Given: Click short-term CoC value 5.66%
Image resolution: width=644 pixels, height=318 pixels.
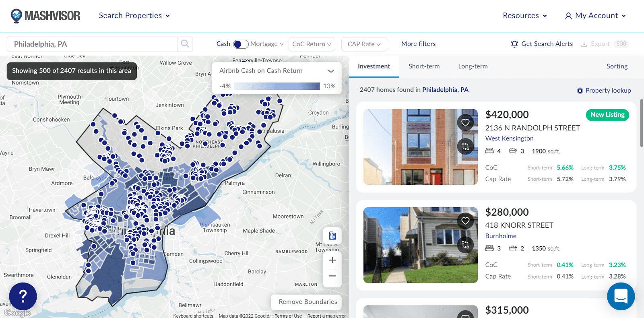Looking at the screenshot, I should pyautogui.click(x=565, y=168).
